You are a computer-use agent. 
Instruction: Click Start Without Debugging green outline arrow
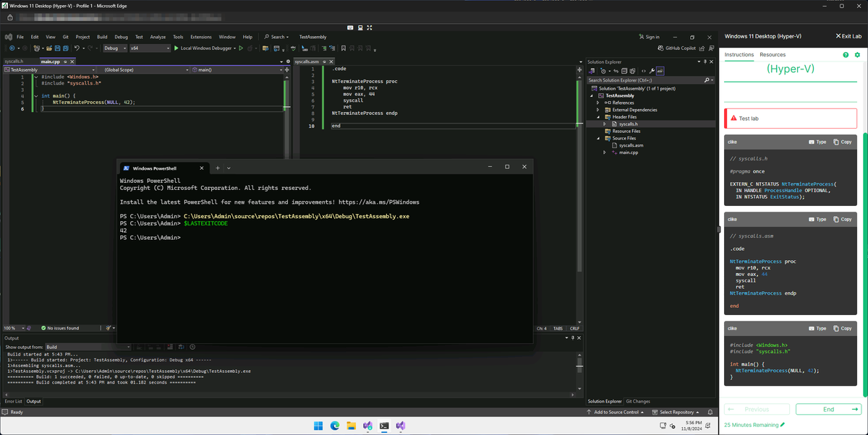[242, 48]
